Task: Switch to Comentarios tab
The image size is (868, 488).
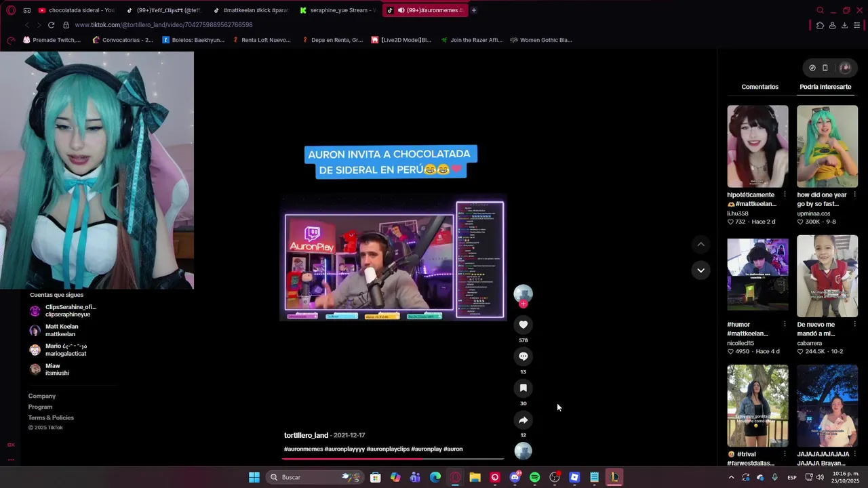Action: click(x=759, y=87)
